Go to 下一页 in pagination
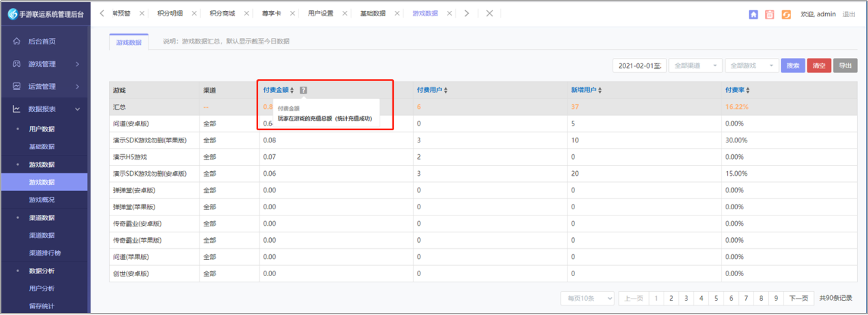This screenshot has width=868, height=315. [798, 298]
